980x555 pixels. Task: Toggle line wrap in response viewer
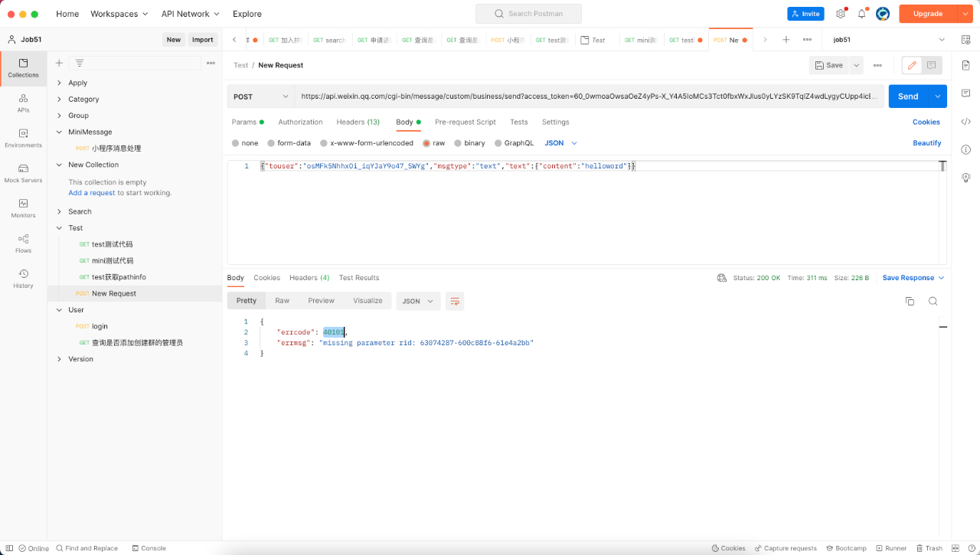455,302
